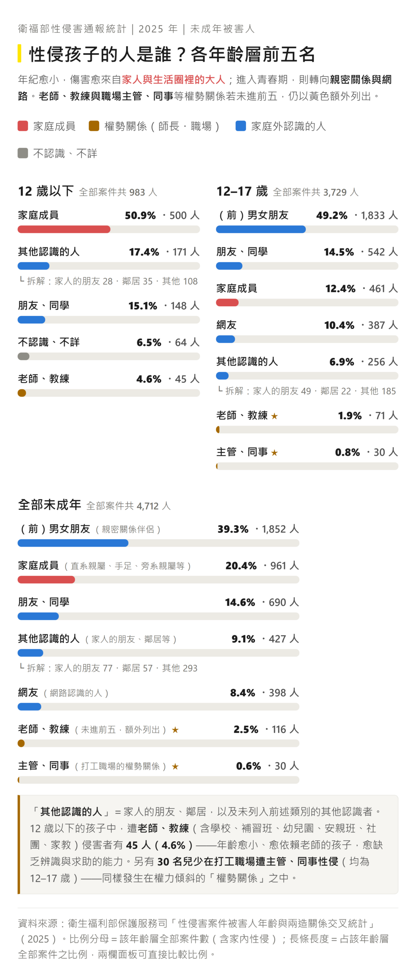
Task: Click the blue 39.3% bar under 全部未成年
Action: pyautogui.click(x=73, y=542)
